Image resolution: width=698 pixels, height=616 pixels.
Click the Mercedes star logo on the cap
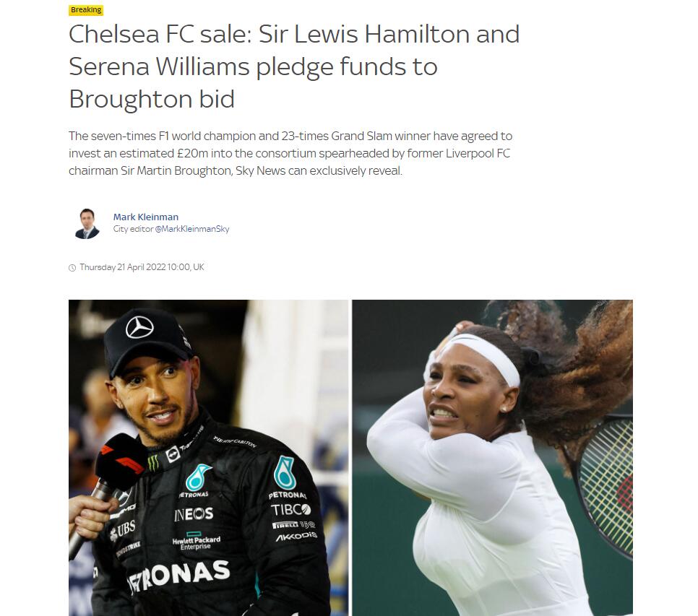tap(139, 327)
